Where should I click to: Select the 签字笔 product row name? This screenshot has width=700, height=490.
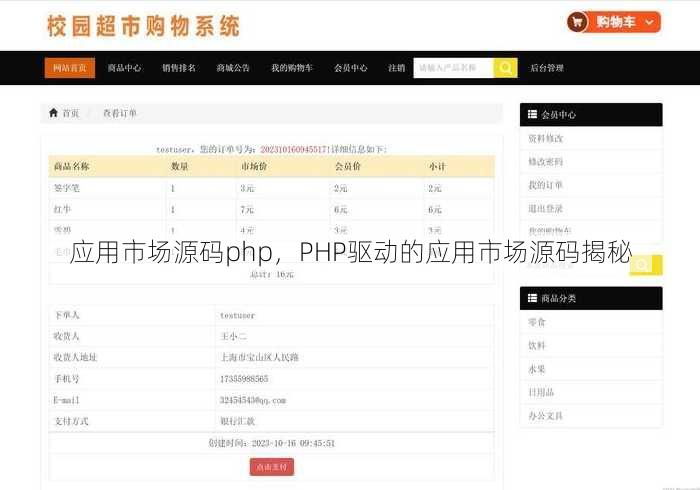coord(67,188)
